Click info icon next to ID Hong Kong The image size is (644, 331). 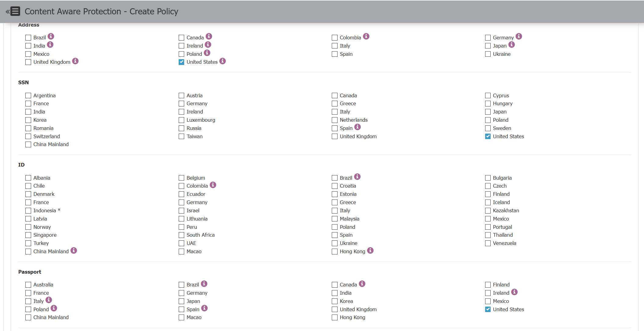[x=370, y=250]
